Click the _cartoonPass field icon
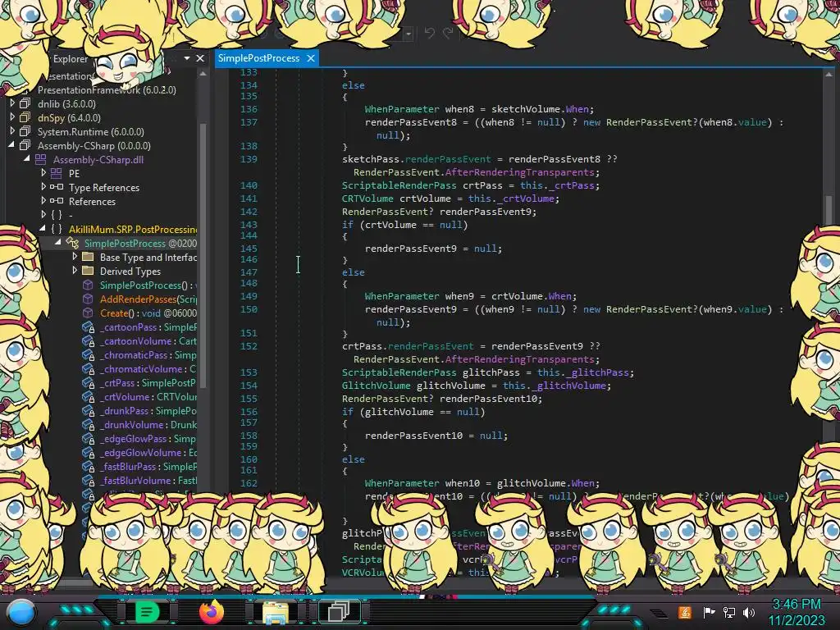 (89, 326)
